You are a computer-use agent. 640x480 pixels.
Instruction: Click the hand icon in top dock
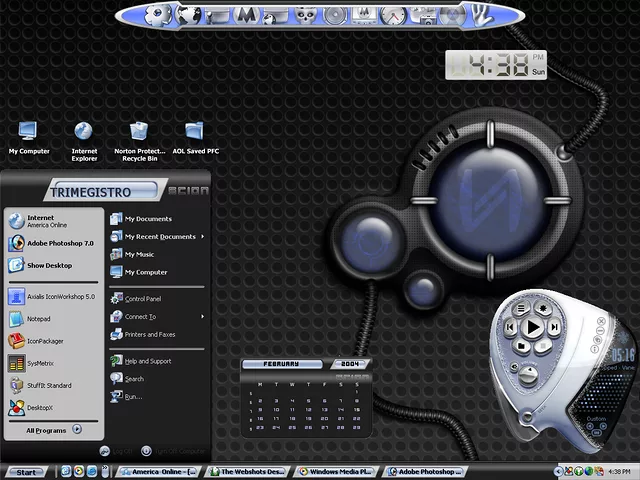tap(483, 15)
